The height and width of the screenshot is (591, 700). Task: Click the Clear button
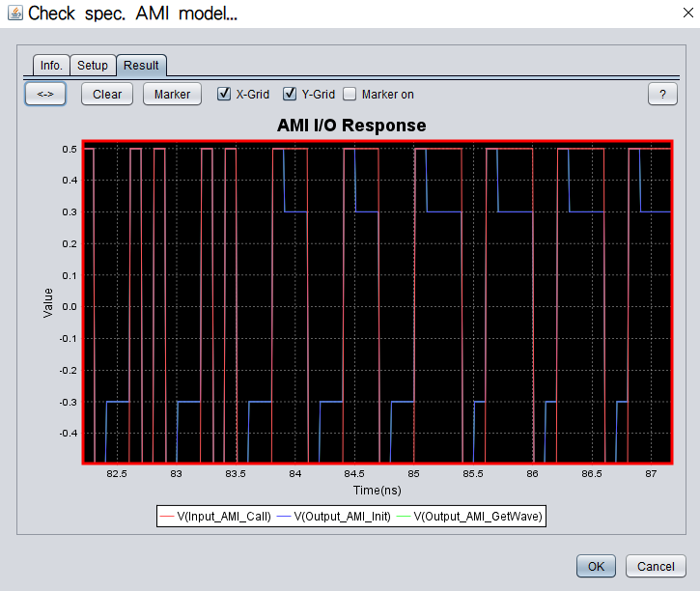107,95
